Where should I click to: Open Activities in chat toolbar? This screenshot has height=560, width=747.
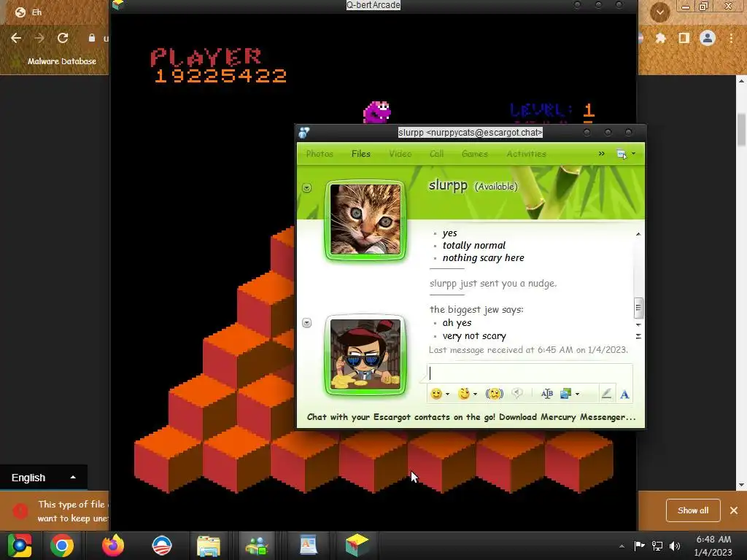pyautogui.click(x=527, y=154)
